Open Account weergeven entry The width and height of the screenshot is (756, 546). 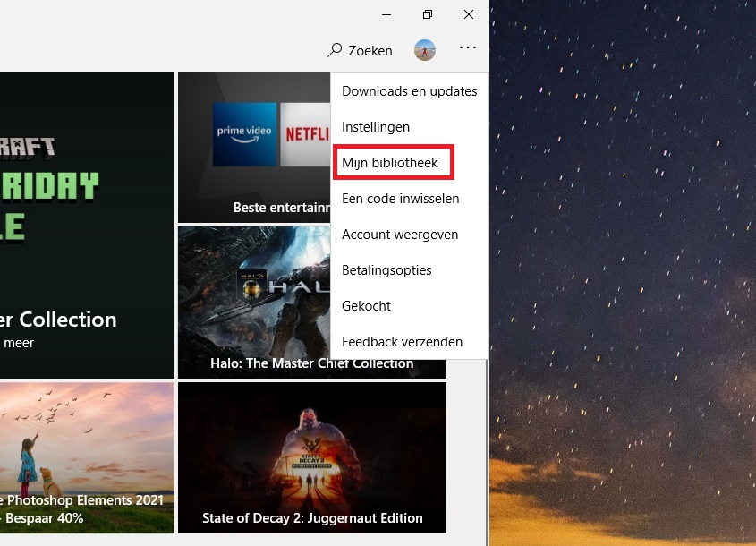click(x=410, y=235)
